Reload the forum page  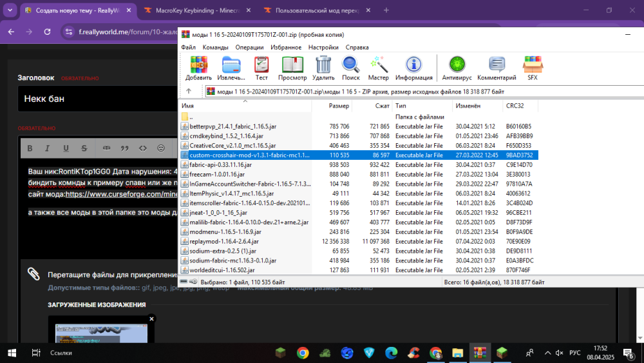[x=47, y=32]
